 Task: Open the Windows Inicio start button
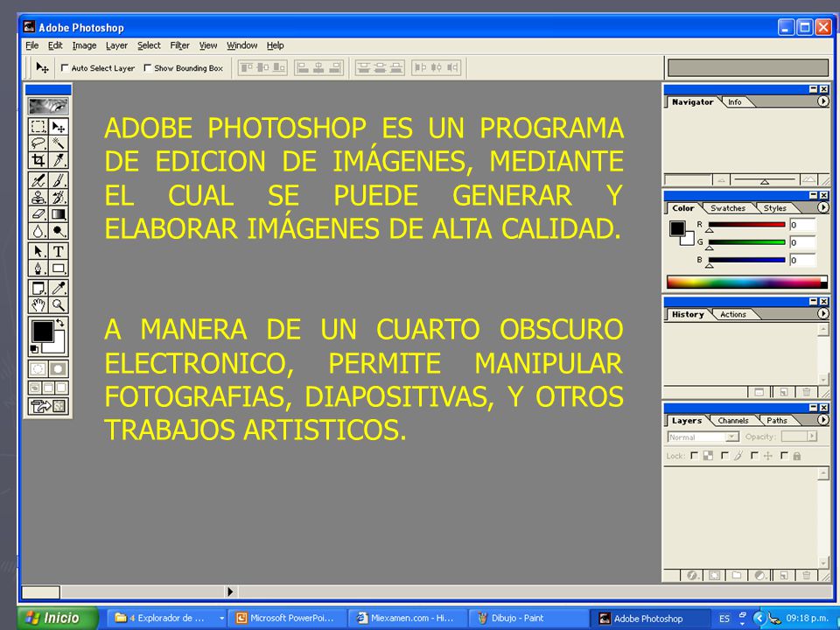58,619
